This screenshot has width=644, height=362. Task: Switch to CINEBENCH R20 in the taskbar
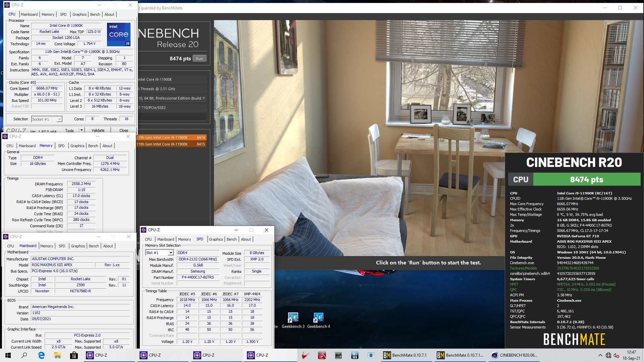click(x=514, y=355)
